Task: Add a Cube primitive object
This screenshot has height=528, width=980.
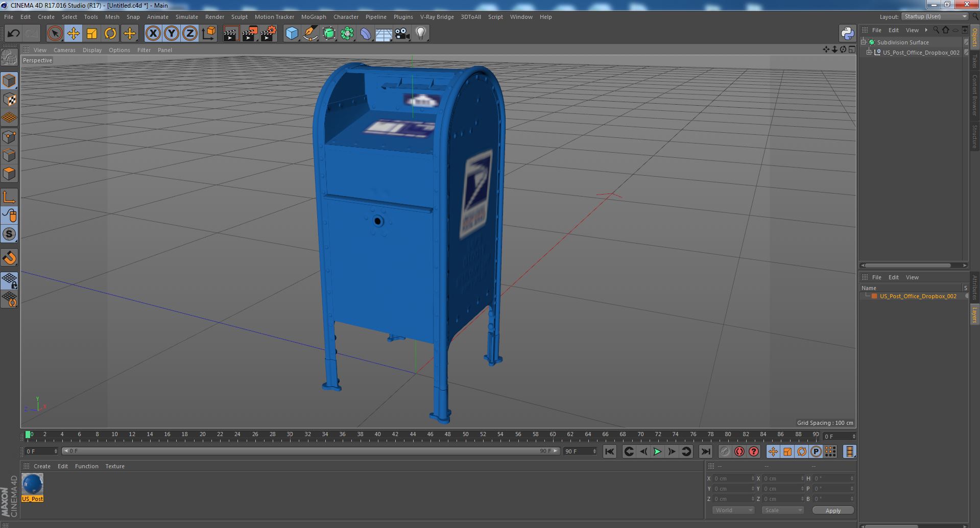Action: click(292, 34)
